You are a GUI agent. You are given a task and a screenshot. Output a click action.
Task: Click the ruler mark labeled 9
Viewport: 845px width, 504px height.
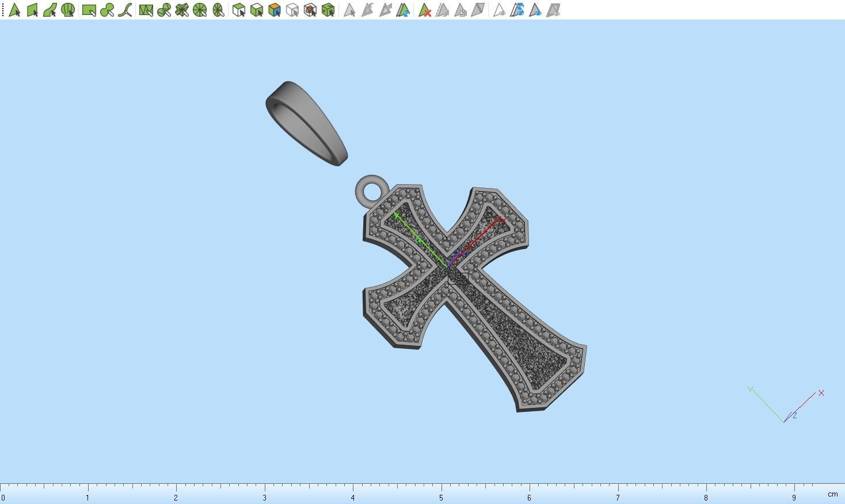(x=794, y=497)
